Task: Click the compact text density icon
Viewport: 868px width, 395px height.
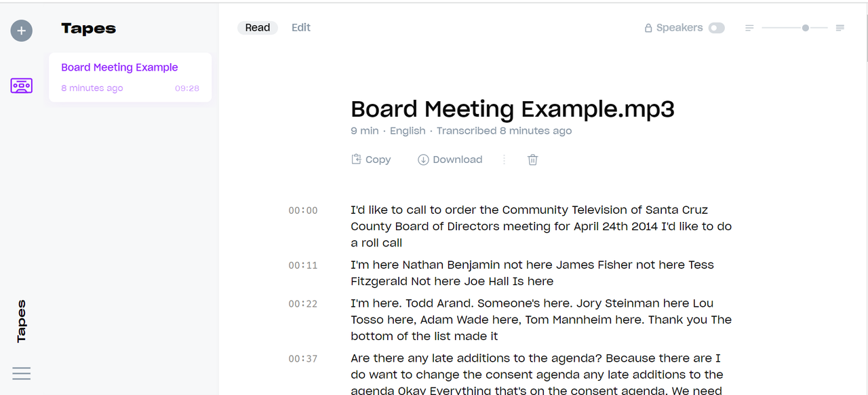Action: click(x=749, y=28)
